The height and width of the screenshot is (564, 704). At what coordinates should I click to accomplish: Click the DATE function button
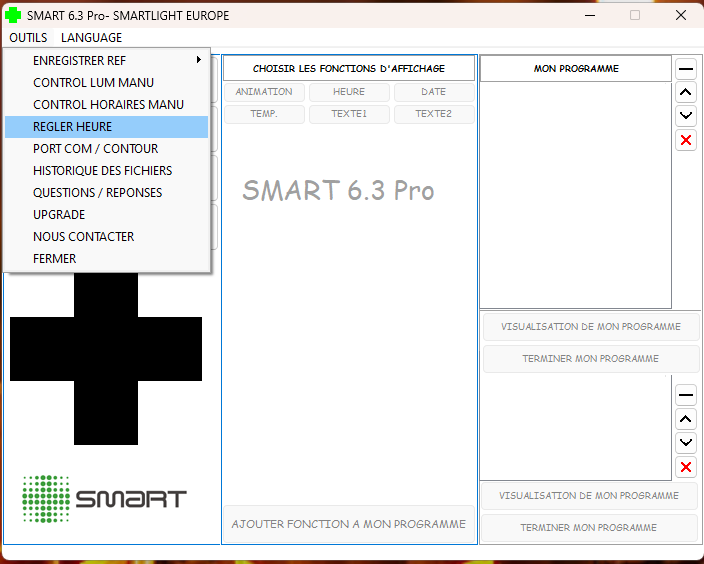[x=434, y=92]
